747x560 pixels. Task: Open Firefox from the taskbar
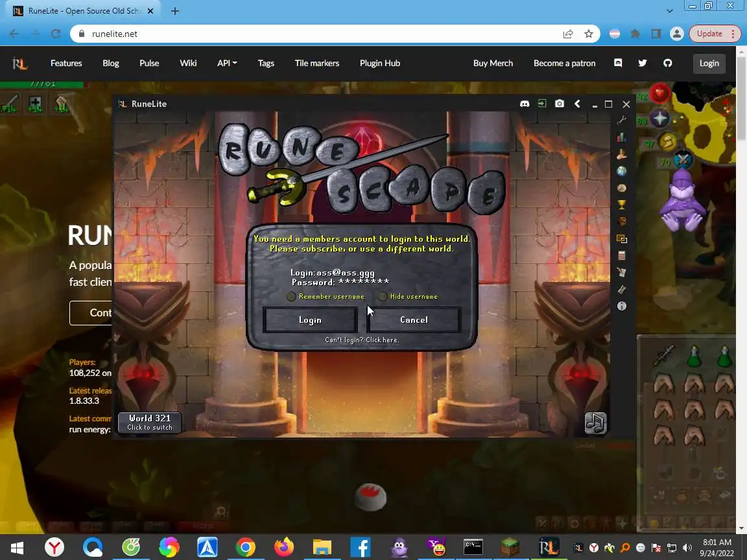coord(284,547)
